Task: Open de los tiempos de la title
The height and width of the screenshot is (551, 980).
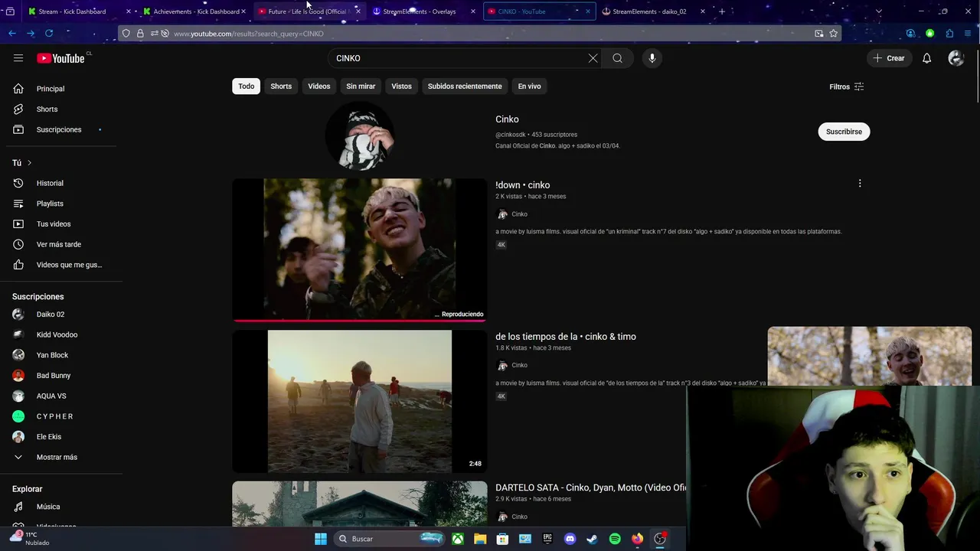Action: point(565,337)
